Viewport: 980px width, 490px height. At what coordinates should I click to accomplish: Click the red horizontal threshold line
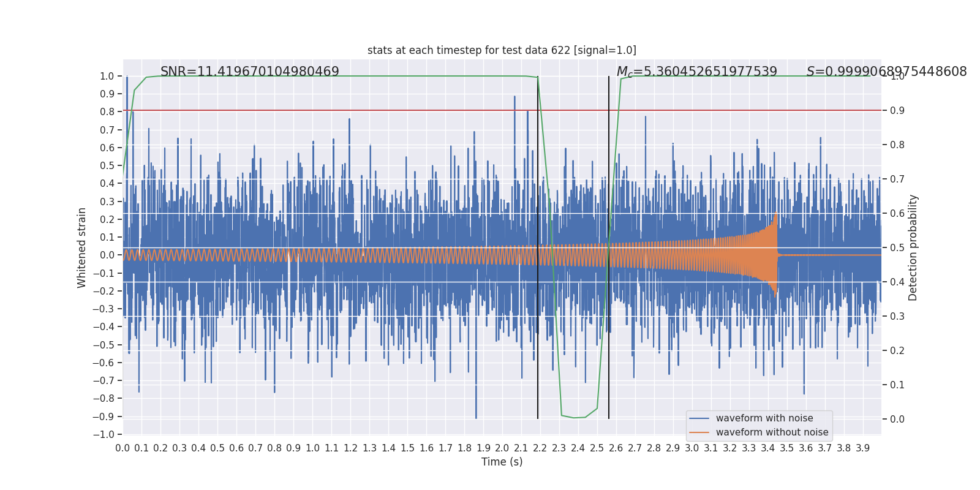point(502,111)
